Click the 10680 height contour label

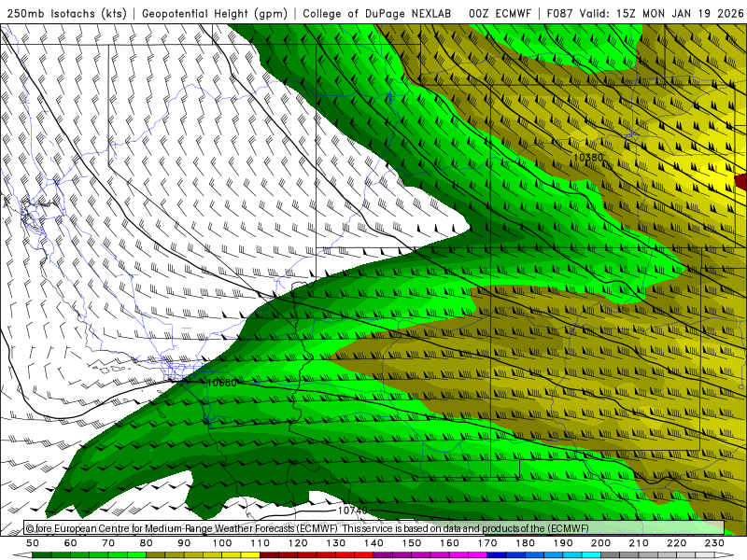(x=222, y=383)
